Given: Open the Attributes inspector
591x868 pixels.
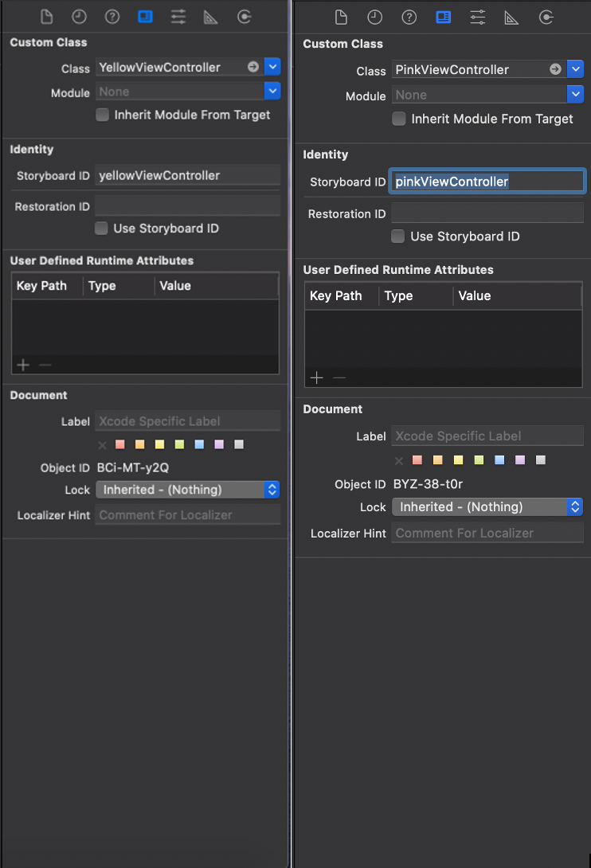Looking at the screenshot, I should pos(178,16).
